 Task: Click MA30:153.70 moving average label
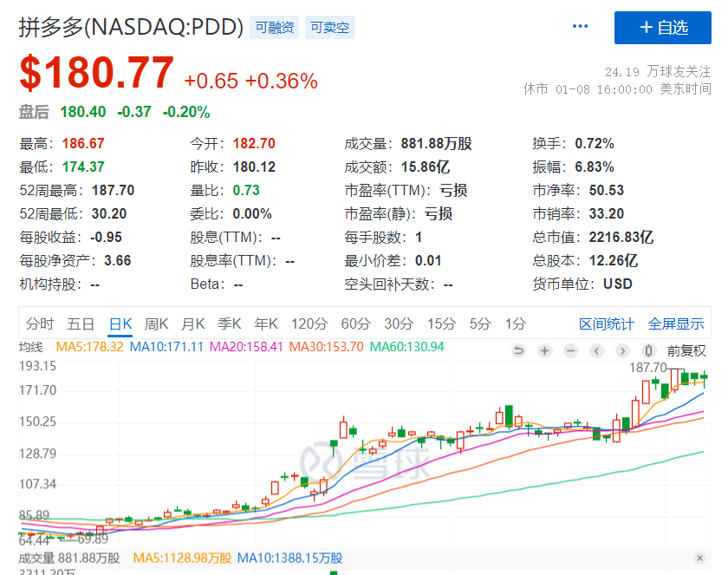[327, 347]
